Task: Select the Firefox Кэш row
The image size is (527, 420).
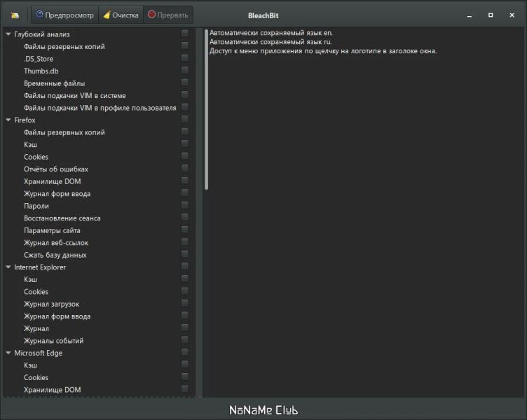Action: [30, 145]
